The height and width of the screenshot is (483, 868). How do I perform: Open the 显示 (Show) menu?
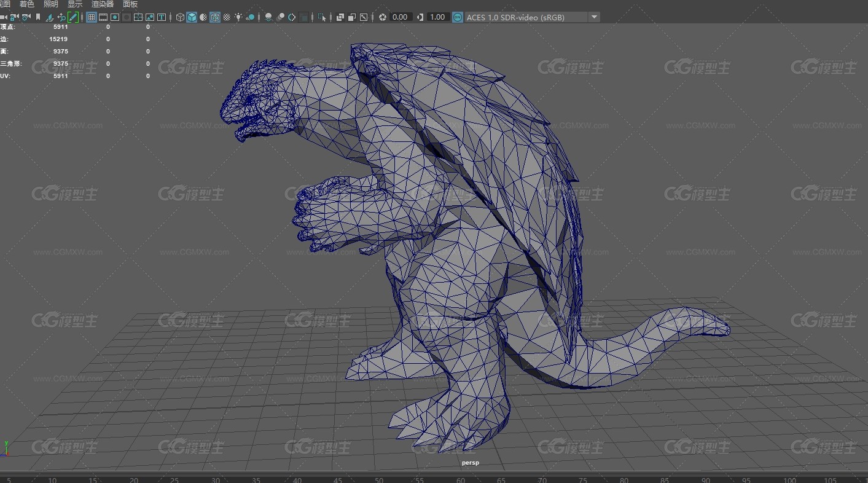point(74,4)
